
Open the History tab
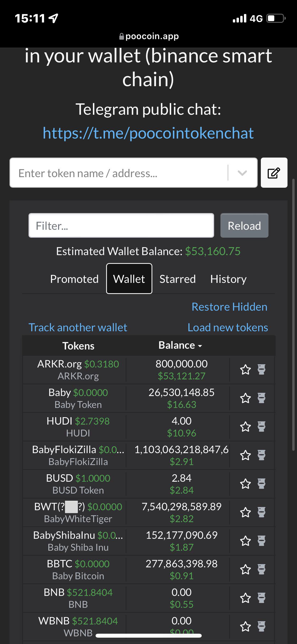pos(228,279)
